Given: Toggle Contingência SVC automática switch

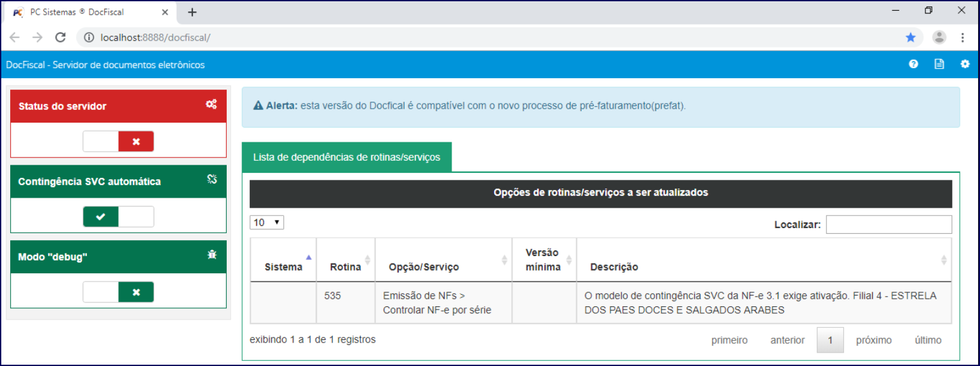Looking at the screenshot, I should [x=118, y=217].
